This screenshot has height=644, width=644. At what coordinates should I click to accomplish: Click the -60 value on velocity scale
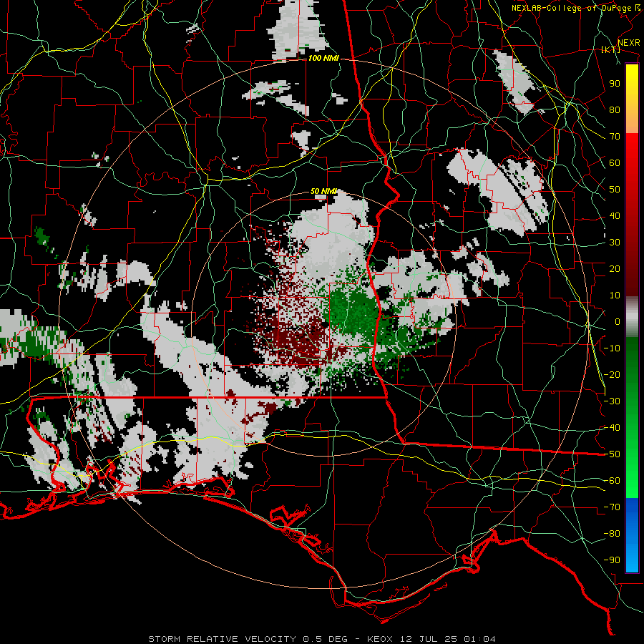[x=612, y=481]
